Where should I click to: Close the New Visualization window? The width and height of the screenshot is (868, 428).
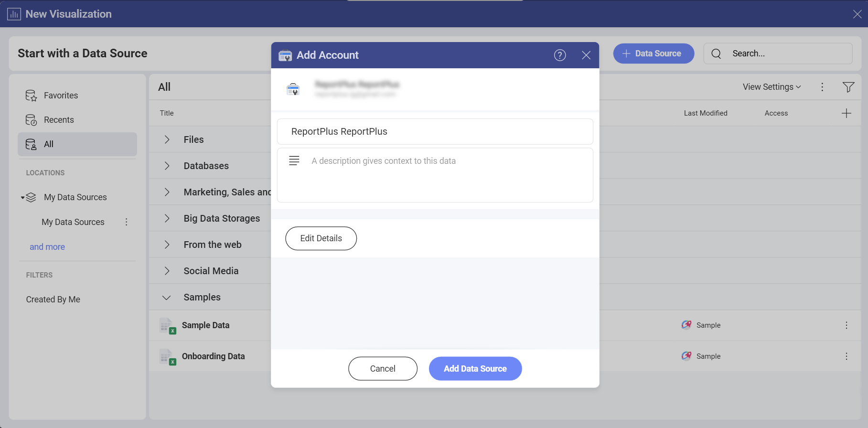click(857, 14)
